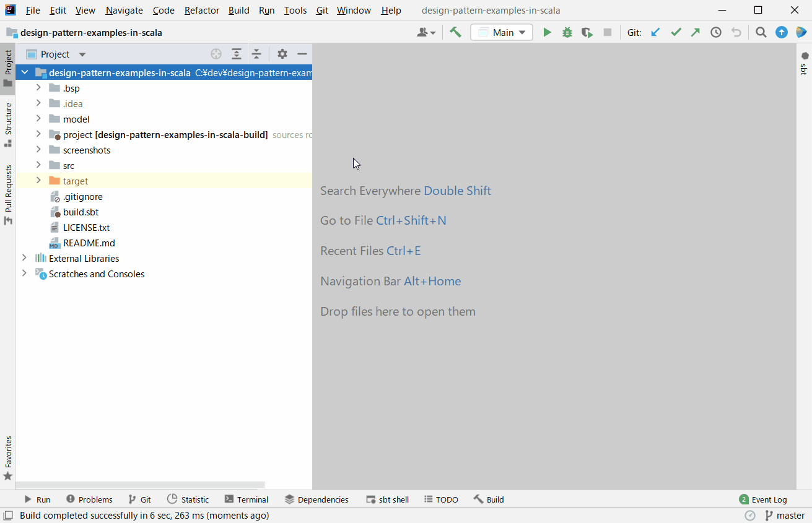Toggle the Project side tab
812x523 pixels.
click(x=7, y=69)
